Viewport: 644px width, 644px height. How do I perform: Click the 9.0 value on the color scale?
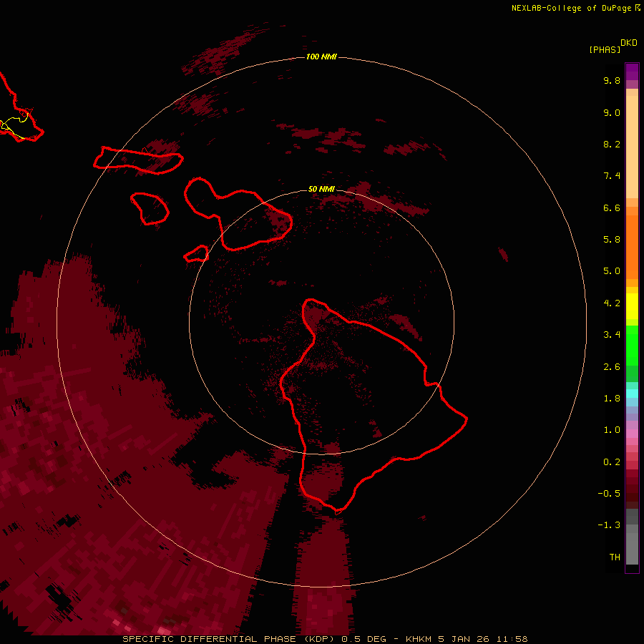coord(612,112)
